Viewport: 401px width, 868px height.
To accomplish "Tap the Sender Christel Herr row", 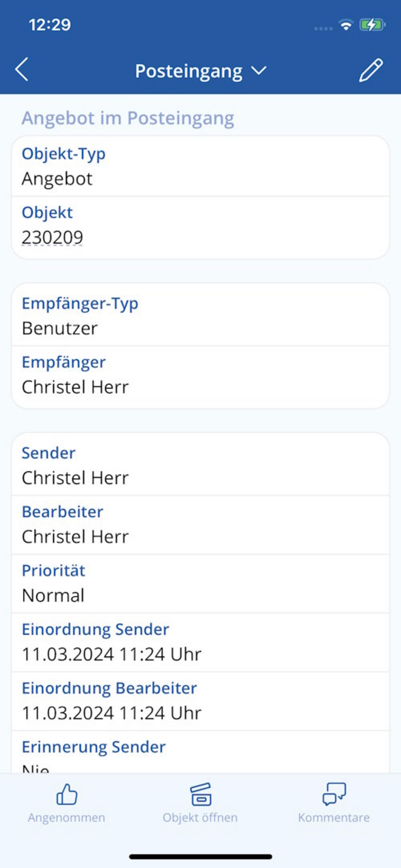I will tap(200, 466).
